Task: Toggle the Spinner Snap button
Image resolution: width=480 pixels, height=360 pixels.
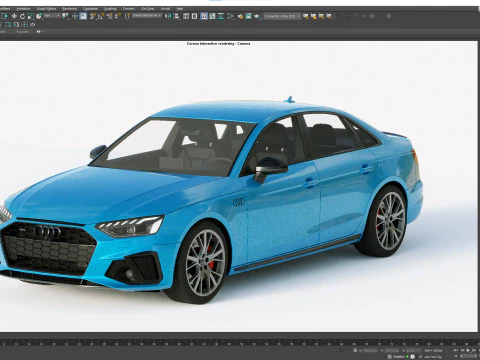Action: 118,16
